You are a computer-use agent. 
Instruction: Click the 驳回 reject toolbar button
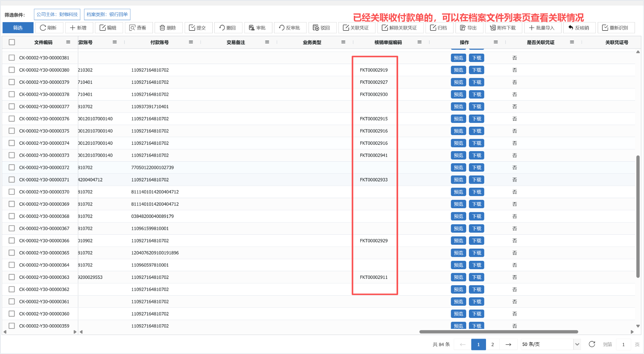322,28
